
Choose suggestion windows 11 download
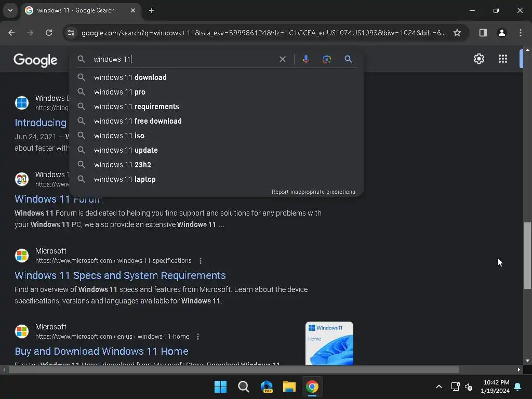point(217,77)
